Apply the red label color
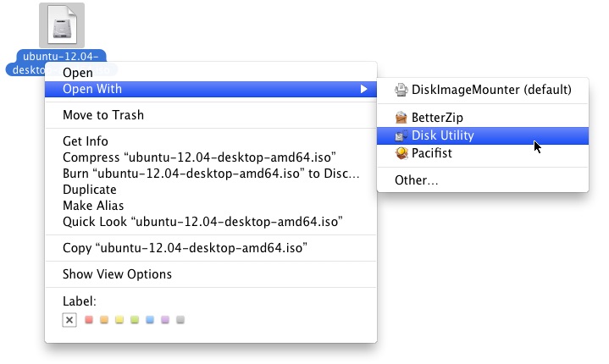This screenshot has height=364, width=609. point(89,319)
